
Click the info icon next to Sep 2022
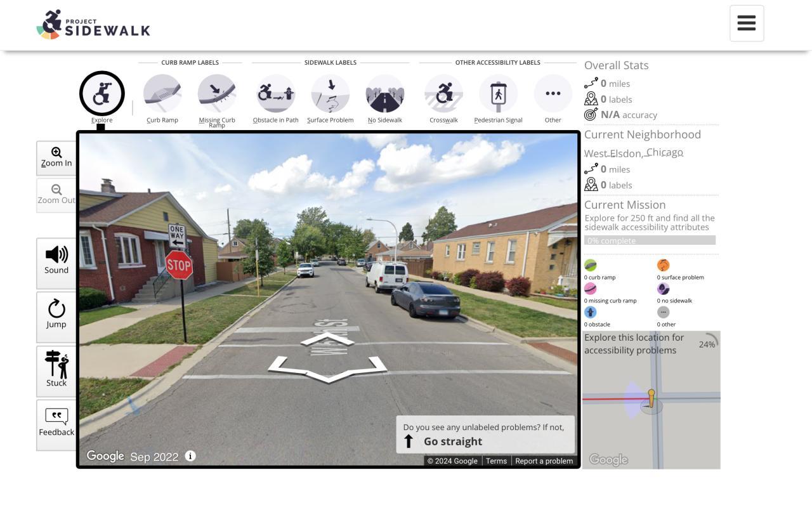tap(190, 456)
